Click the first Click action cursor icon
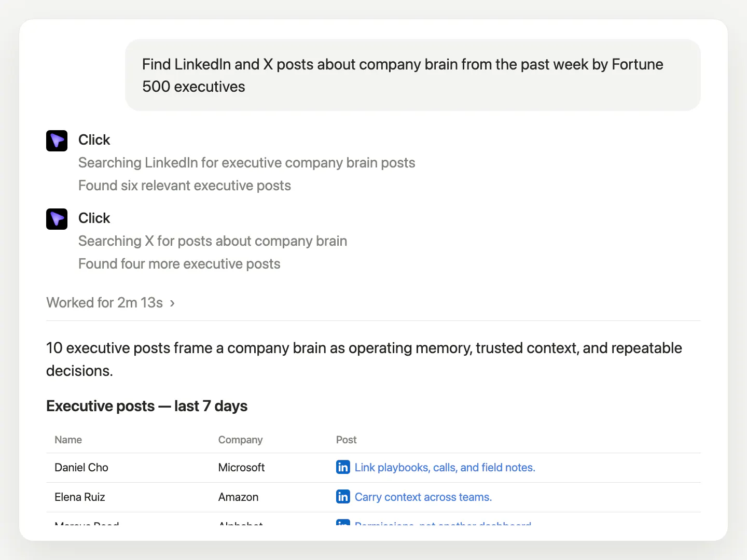747x560 pixels. 57,141
